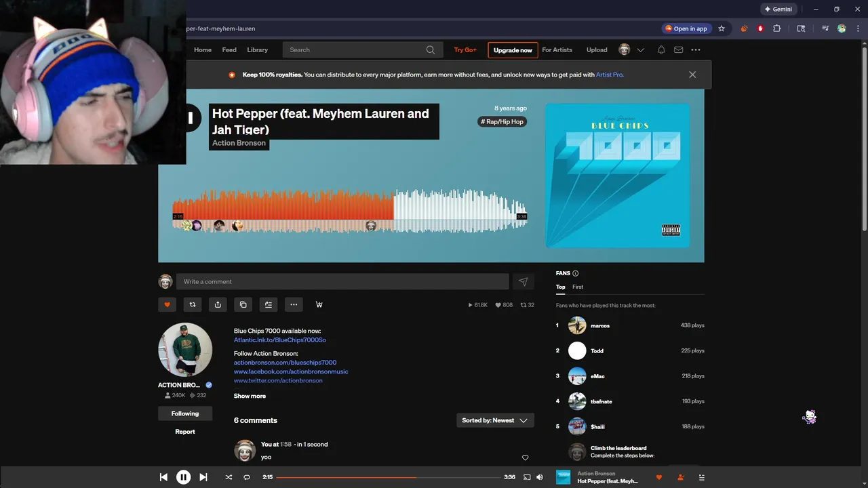The height and width of the screenshot is (488, 868).
Task: Open the Next up queue list icon
Action: click(x=701, y=477)
